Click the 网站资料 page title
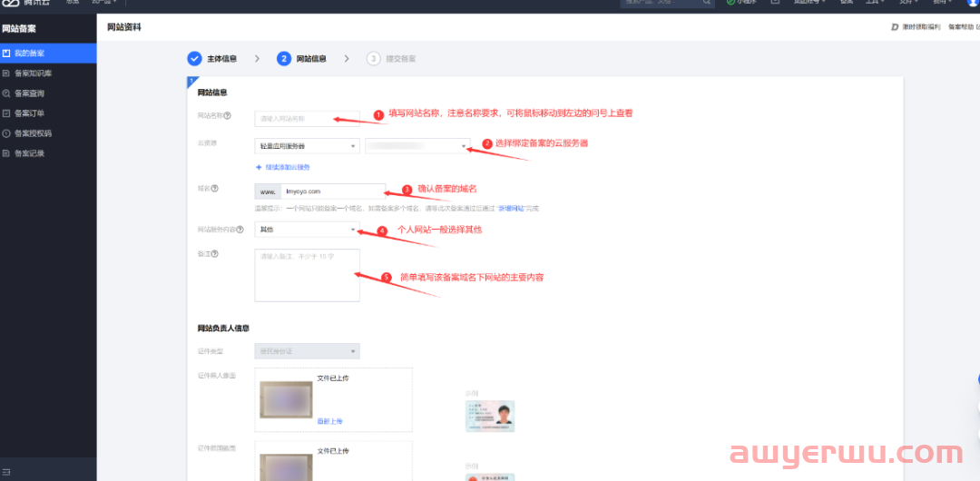 [x=123, y=27]
